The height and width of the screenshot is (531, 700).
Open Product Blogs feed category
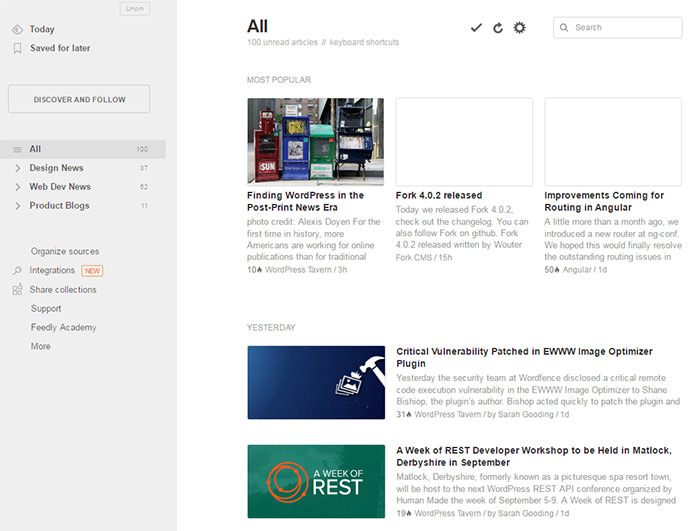[59, 205]
